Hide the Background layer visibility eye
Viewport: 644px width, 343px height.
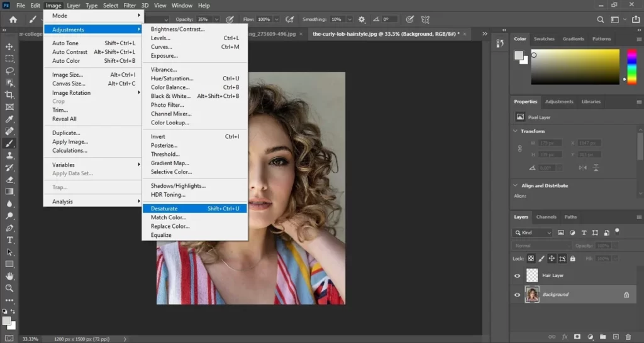517,295
